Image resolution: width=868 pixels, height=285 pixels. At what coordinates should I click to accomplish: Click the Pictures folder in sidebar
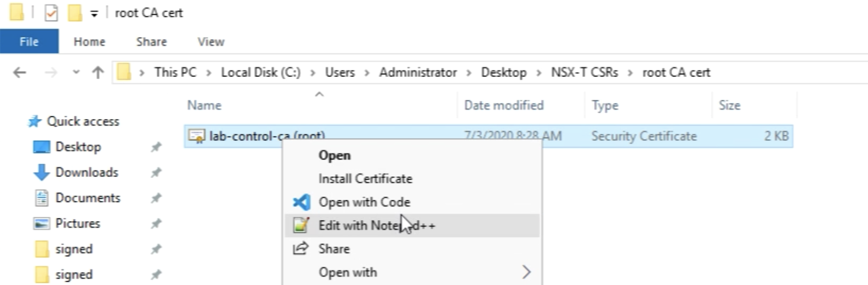[78, 223]
